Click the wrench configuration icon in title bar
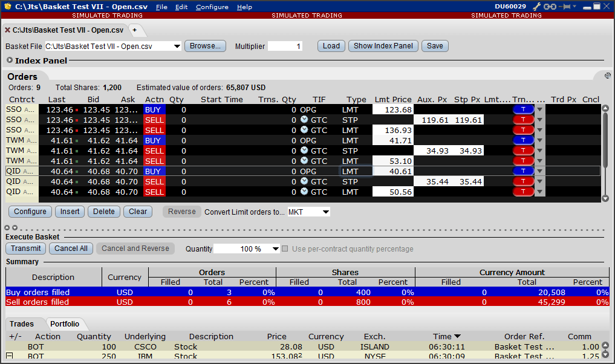 tap(536, 6)
